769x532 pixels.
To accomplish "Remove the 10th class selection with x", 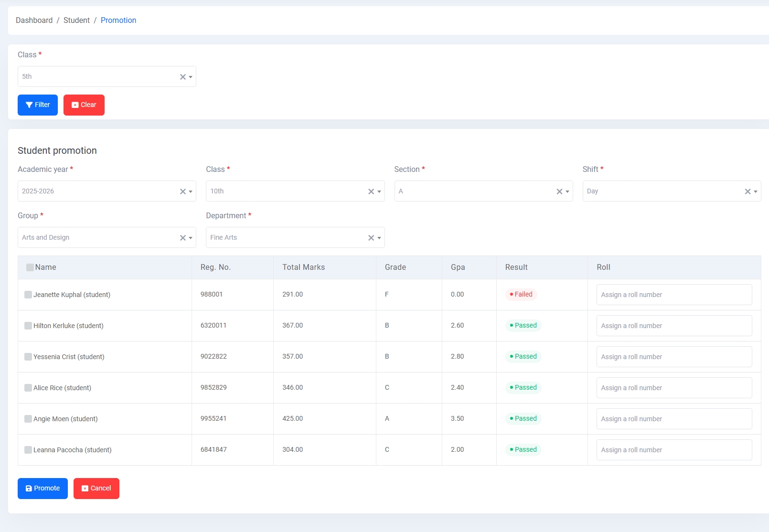I will [x=371, y=192].
